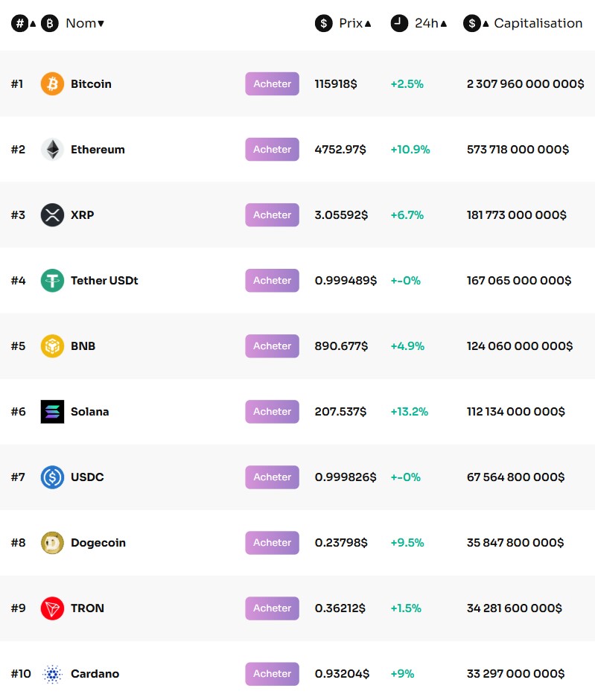Image resolution: width=595 pixels, height=700 pixels.
Task: Click the Bitcoin coin logo
Action: pos(51,84)
